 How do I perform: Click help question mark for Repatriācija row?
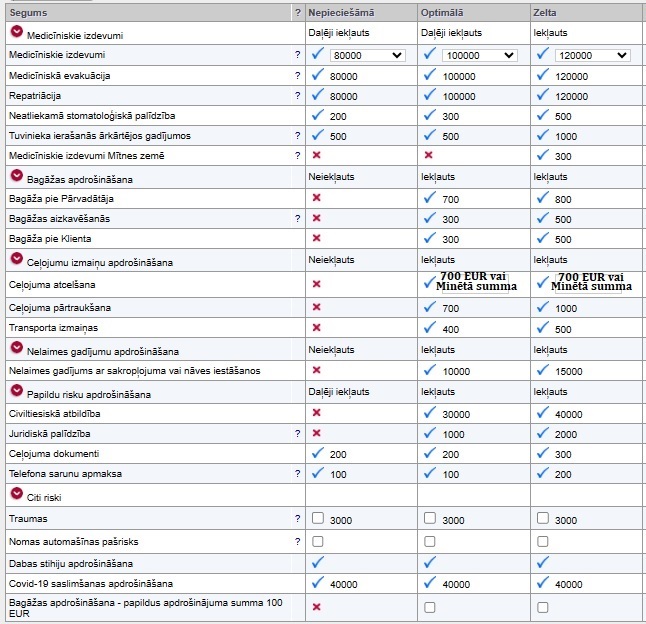(297, 97)
